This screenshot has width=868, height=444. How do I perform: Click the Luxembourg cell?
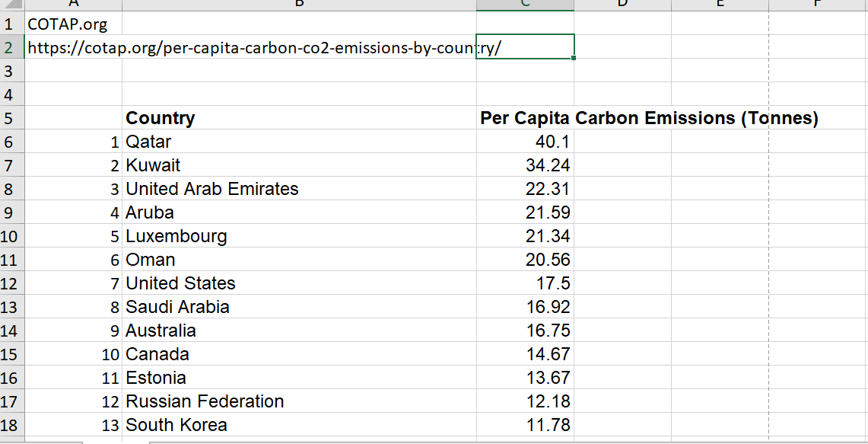coord(175,236)
